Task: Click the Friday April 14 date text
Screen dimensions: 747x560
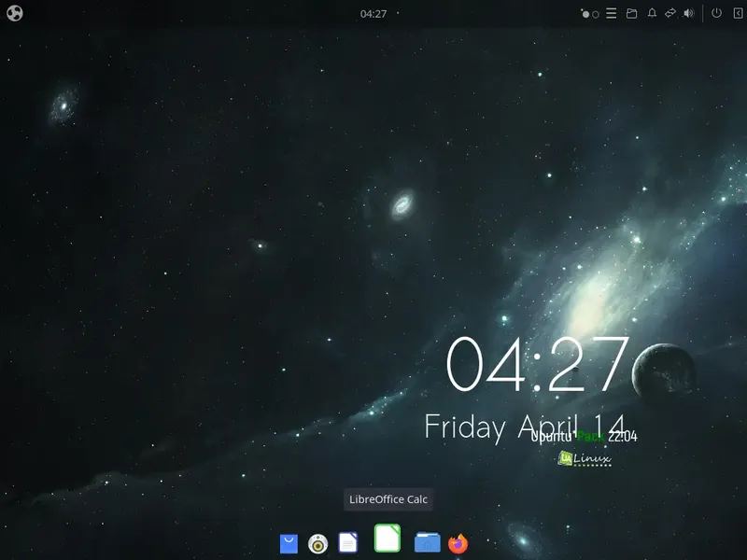Action: coord(525,427)
